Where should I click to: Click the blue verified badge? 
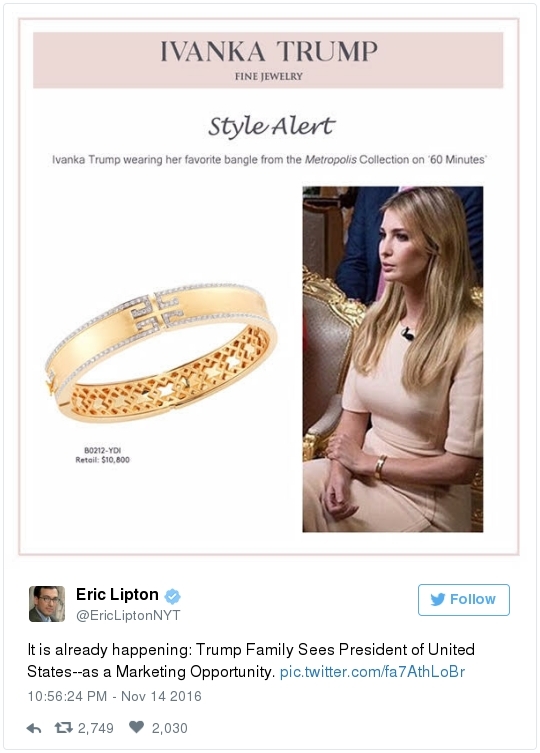(172, 596)
